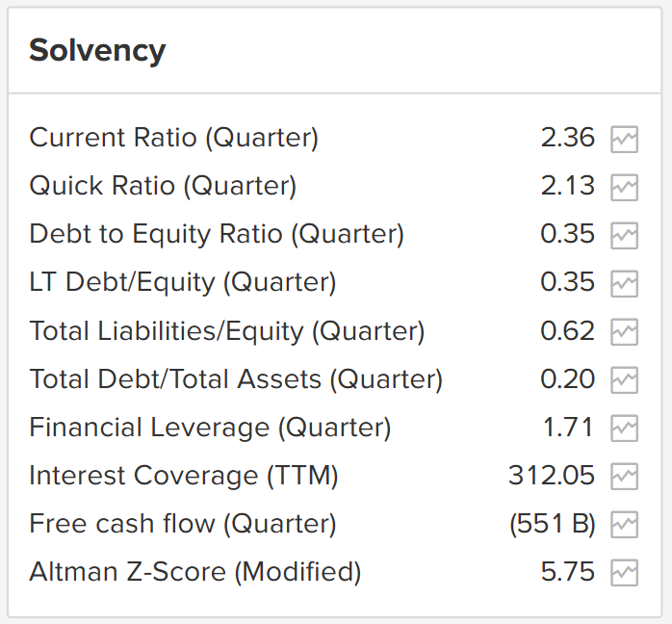
Task: Click chart icon next to Quick Ratio
Action: pyautogui.click(x=624, y=187)
